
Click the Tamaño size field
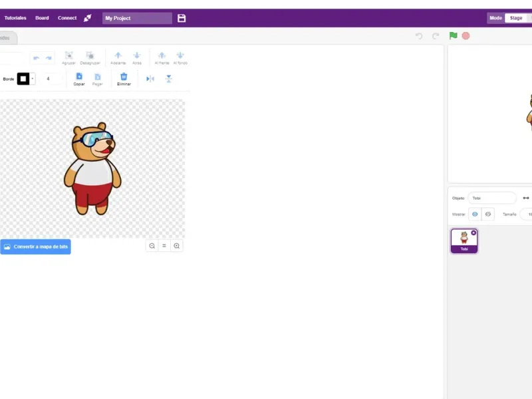(526, 214)
